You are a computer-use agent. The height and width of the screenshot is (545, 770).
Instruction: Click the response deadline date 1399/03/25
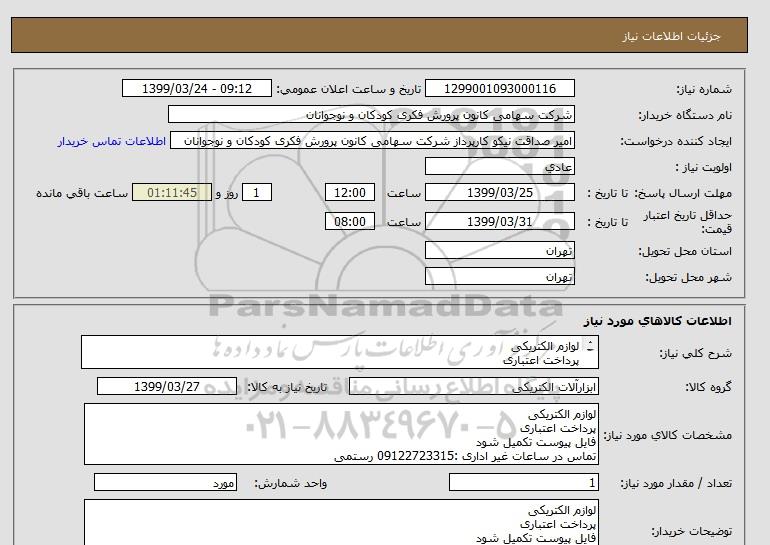tap(499, 192)
